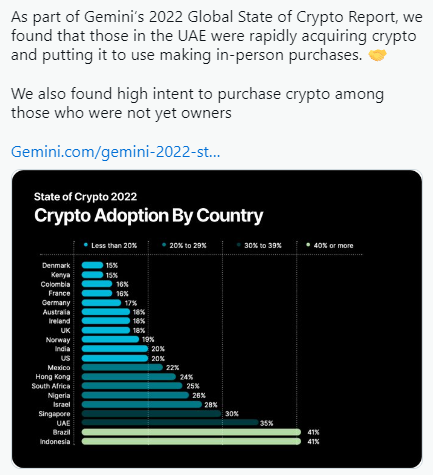The image size is (433, 475).
Task: Click the 'Crypto Adoption By Country' heading
Action: (x=149, y=215)
